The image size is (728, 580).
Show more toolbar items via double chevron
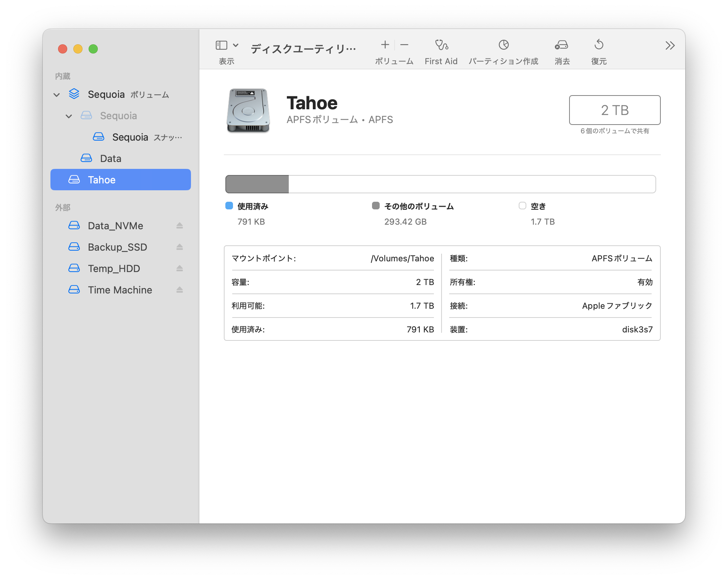tap(670, 46)
